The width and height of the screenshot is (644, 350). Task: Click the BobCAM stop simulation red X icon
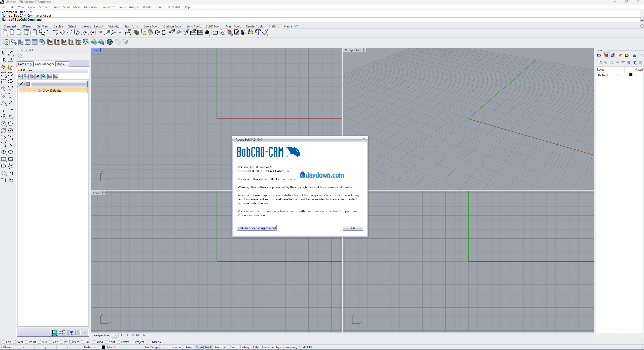coord(101,42)
